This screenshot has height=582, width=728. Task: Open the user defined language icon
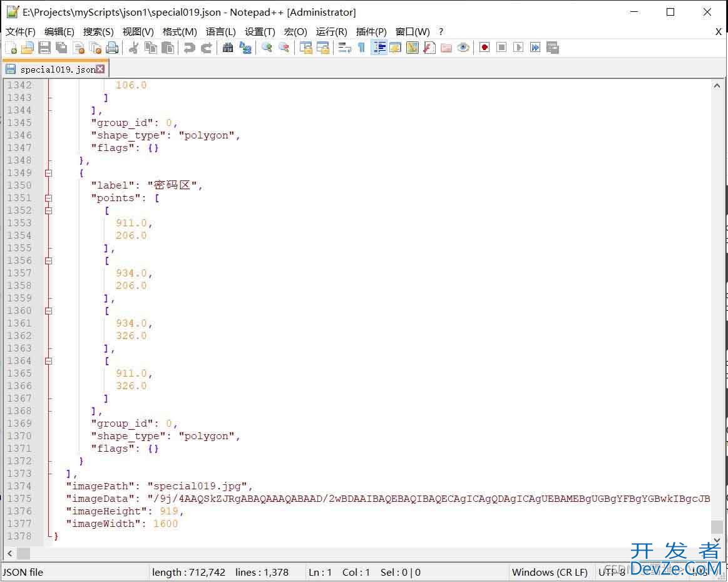[396, 48]
